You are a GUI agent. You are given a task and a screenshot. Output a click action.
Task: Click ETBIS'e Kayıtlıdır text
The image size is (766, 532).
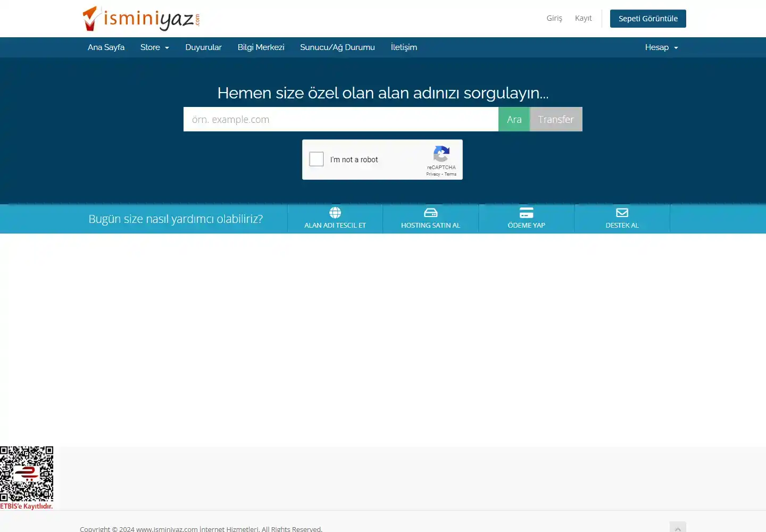(x=27, y=506)
